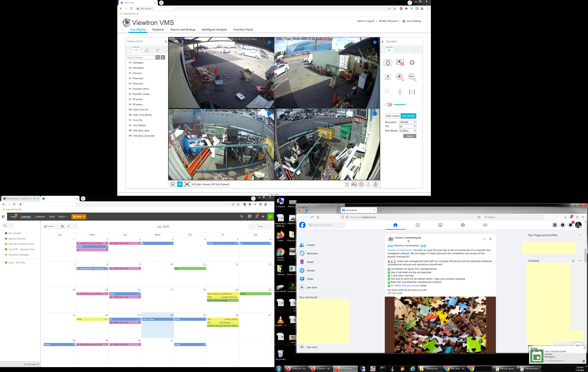Uncheck the My Calendar checkbox
The image size is (588, 372).
click(x=6, y=233)
